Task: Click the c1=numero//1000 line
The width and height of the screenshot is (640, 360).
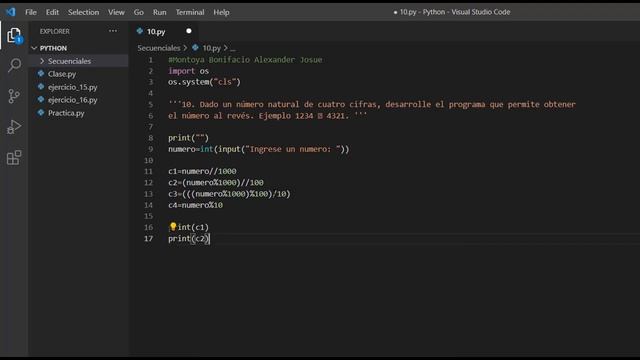Action: point(202,171)
